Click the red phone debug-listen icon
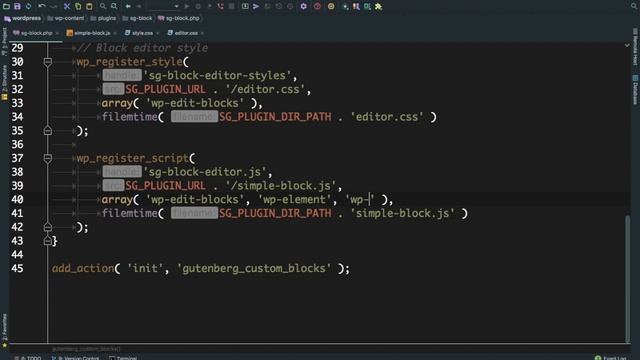The height and width of the screenshot is (360, 640). click(220, 6)
